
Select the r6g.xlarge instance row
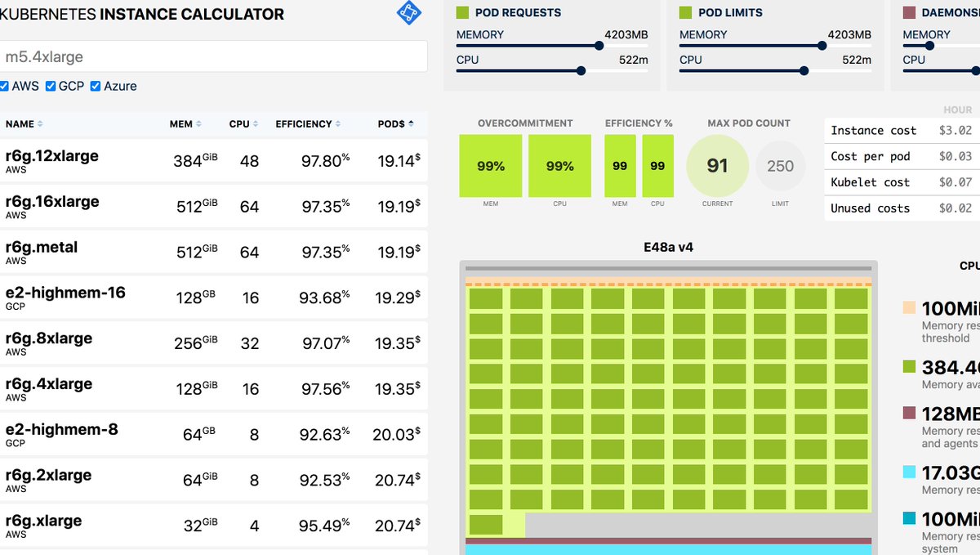[213, 526]
